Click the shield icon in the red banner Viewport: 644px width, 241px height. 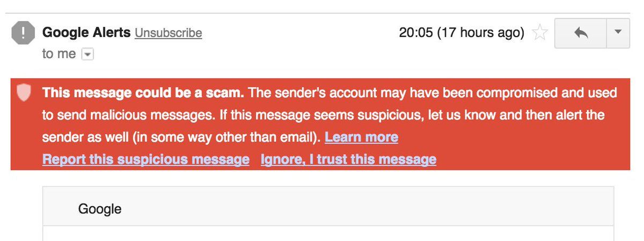click(x=23, y=93)
